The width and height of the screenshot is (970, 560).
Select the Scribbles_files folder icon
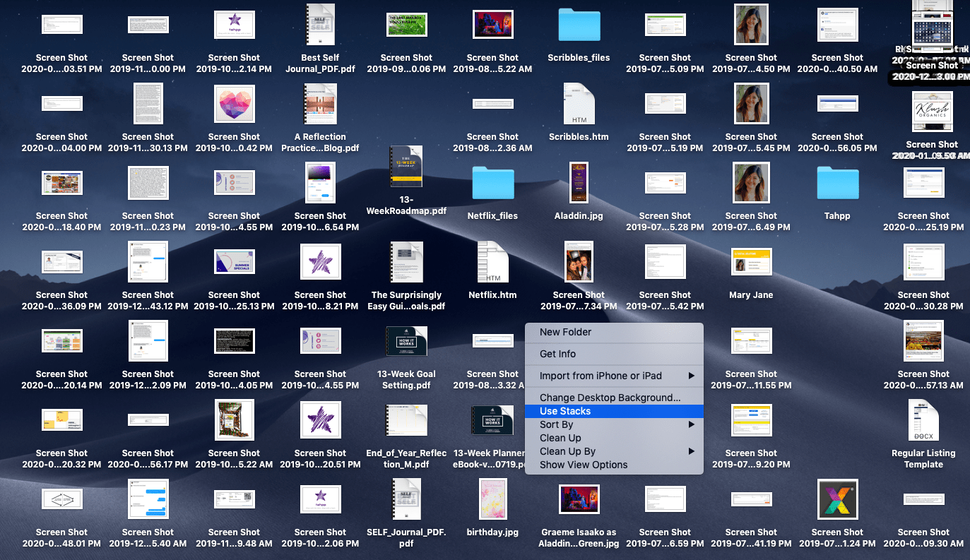point(579,25)
